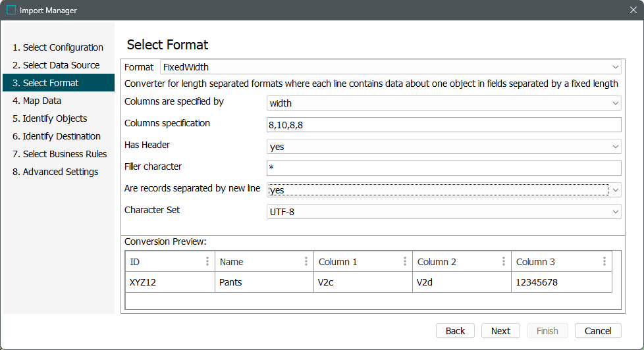Open the Column 1 options menu
644x350 pixels.
tap(405, 261)
